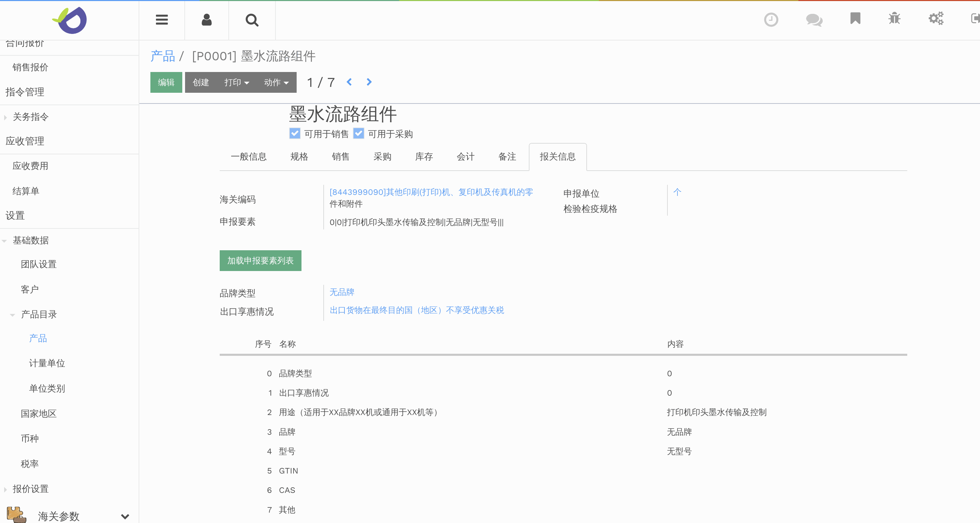Open the search magnifier icon
The image size is (980, 523).
(x=252, y=20)
